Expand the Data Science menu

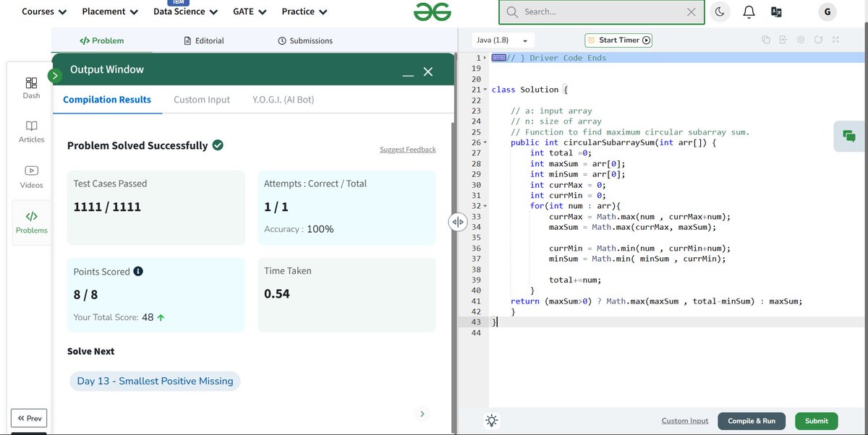(x=186, y=12)
